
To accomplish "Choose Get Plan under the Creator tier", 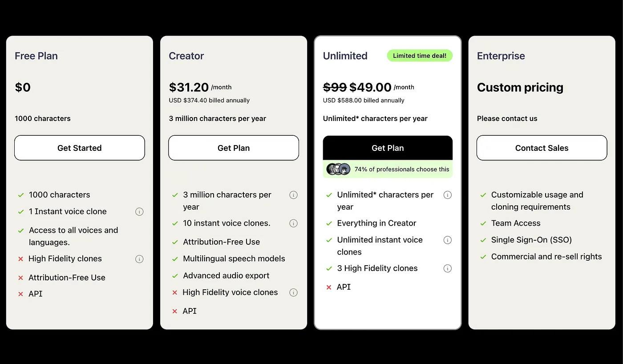I will point(234,148).
